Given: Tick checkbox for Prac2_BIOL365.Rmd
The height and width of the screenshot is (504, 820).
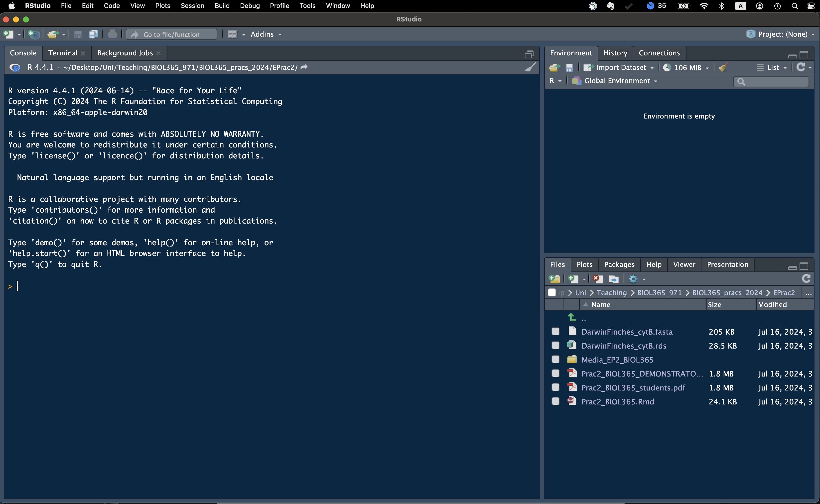Looking at the screenshot, I should click(555, 401).
